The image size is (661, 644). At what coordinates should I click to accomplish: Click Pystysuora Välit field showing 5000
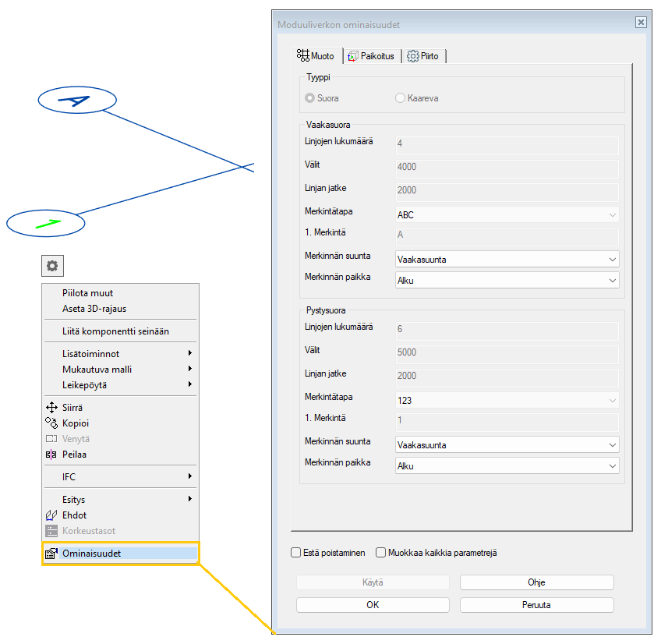tap(507, 353)
